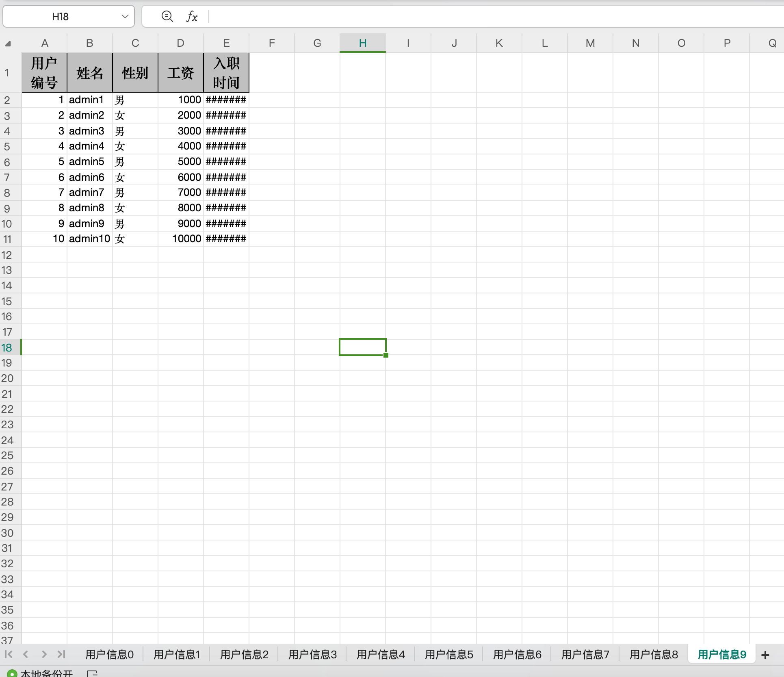Switch to sheet tab 用户信息3
The image size is (784, 677).
tap(312, 654)
